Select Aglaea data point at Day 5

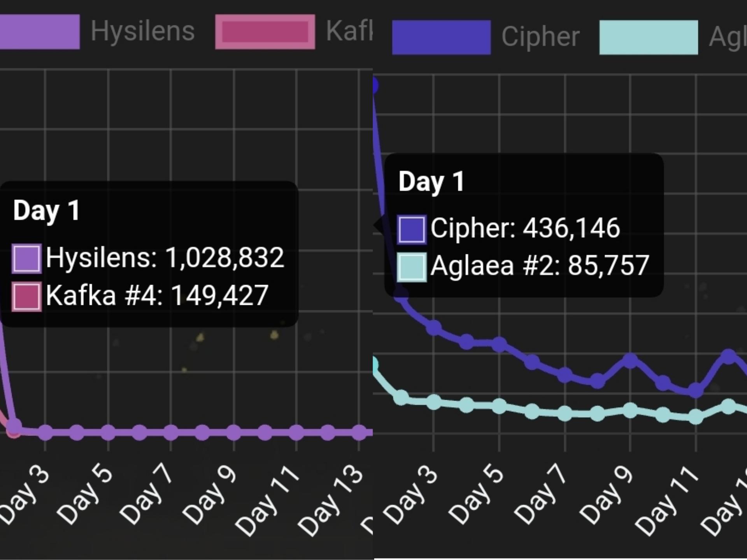coord(499,406)
